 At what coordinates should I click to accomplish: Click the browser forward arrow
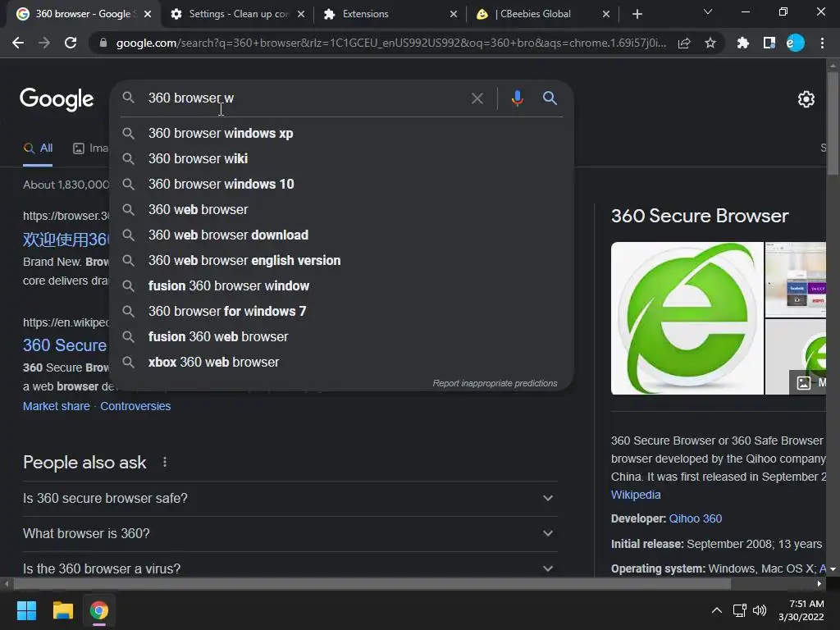pos(44,43)
